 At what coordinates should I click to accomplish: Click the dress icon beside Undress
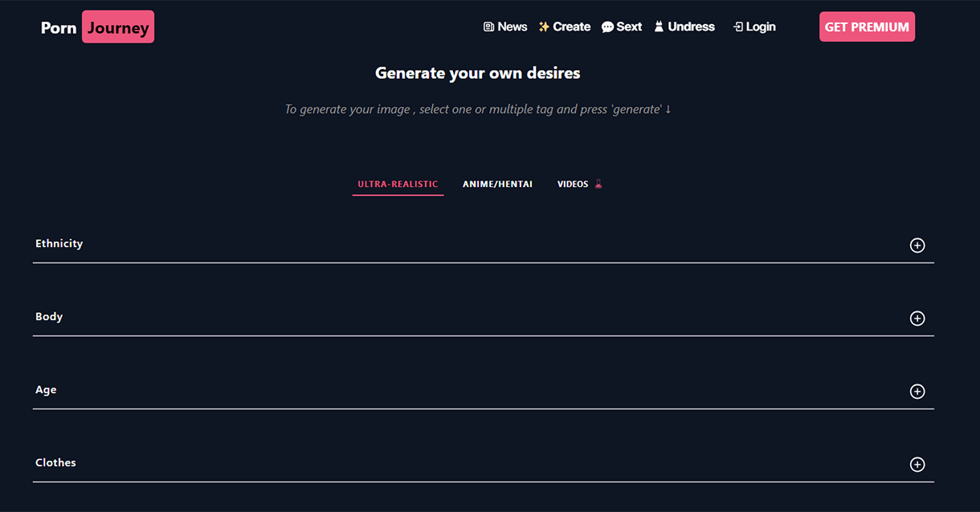coord(659,27)
